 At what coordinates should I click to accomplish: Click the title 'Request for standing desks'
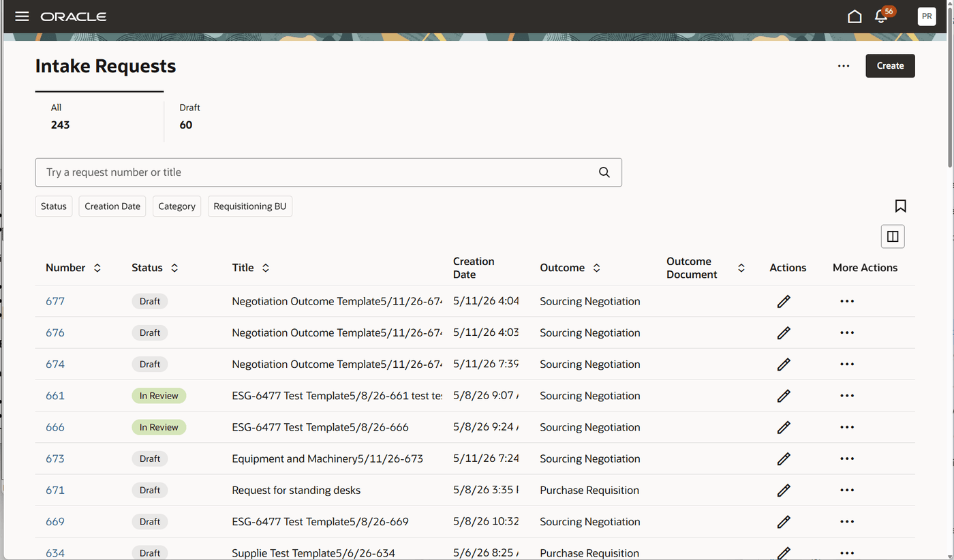click(x=296, y=490)
